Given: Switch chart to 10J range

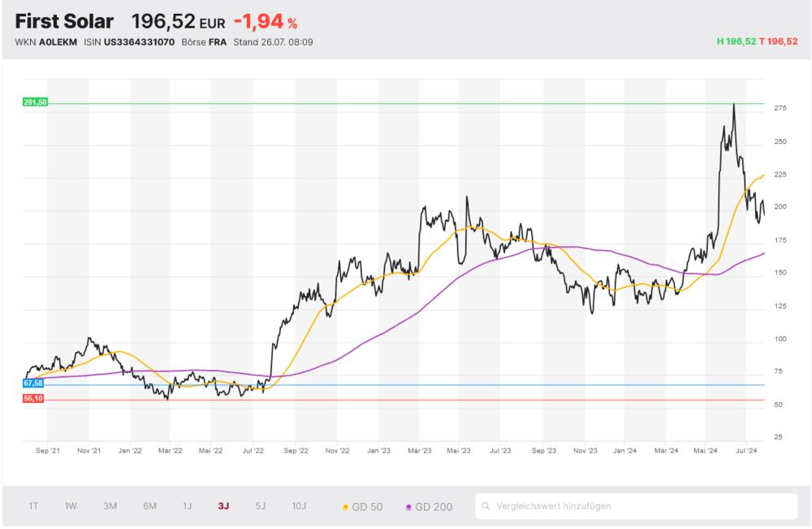Looking at the screenshot, I should click(299, 505).
